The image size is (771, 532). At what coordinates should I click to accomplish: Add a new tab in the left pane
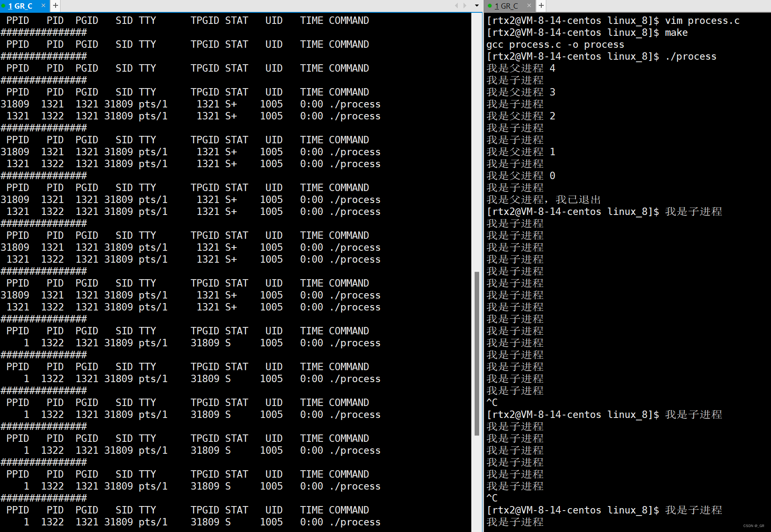56,6
